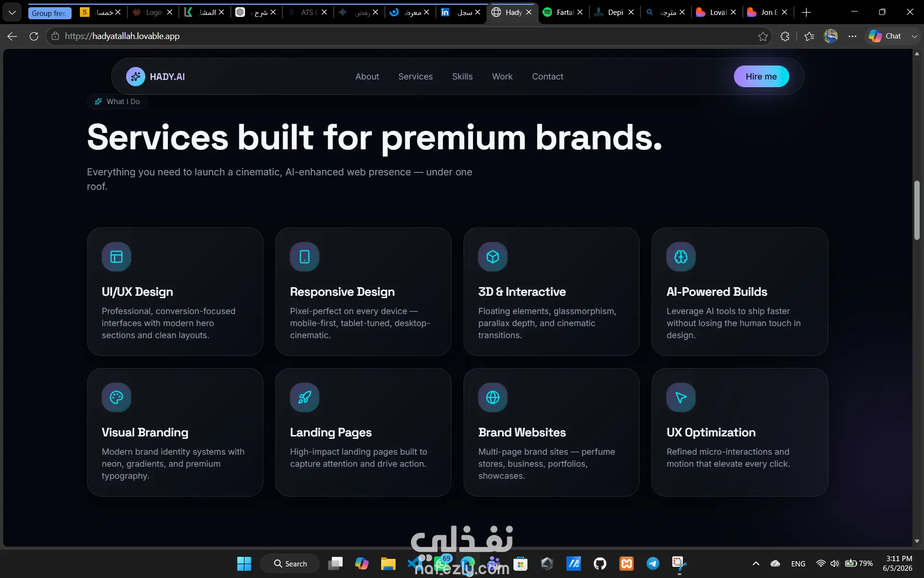This screenshot has height=578, width=924.
Task: Click the scrollbar down arrow
Action: point(917,541)
